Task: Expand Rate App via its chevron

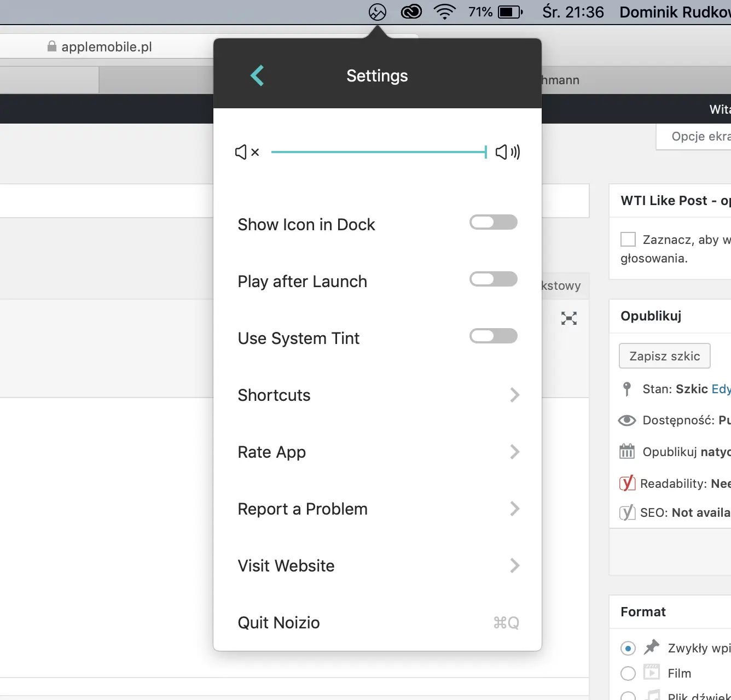Action: (514, 452)
